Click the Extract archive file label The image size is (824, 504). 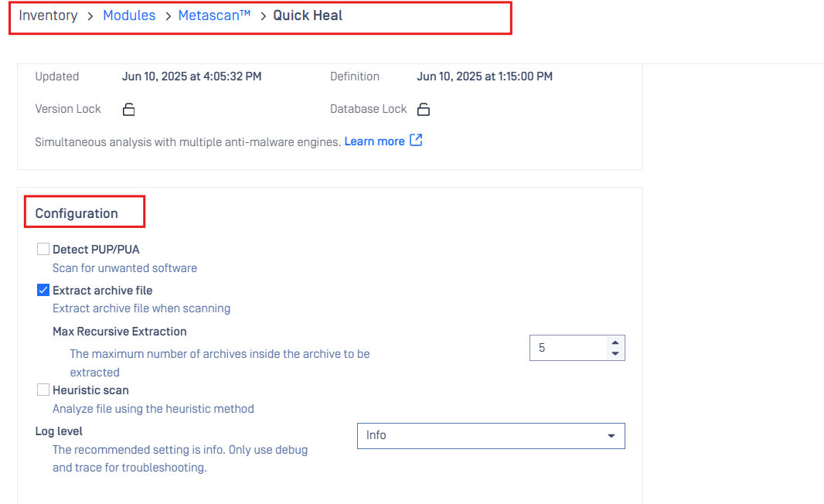(103, 291)
